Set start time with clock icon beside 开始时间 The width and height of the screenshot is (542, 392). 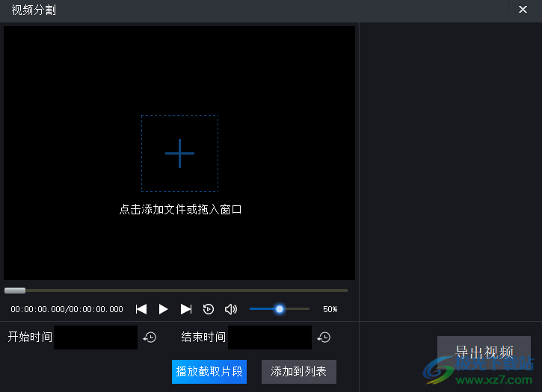150,337
